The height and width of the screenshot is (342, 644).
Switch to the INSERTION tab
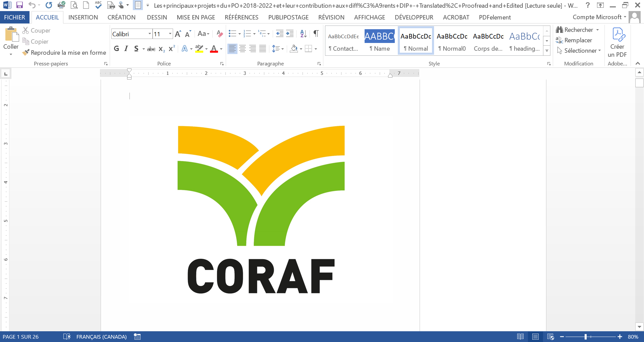click(83, 17)
